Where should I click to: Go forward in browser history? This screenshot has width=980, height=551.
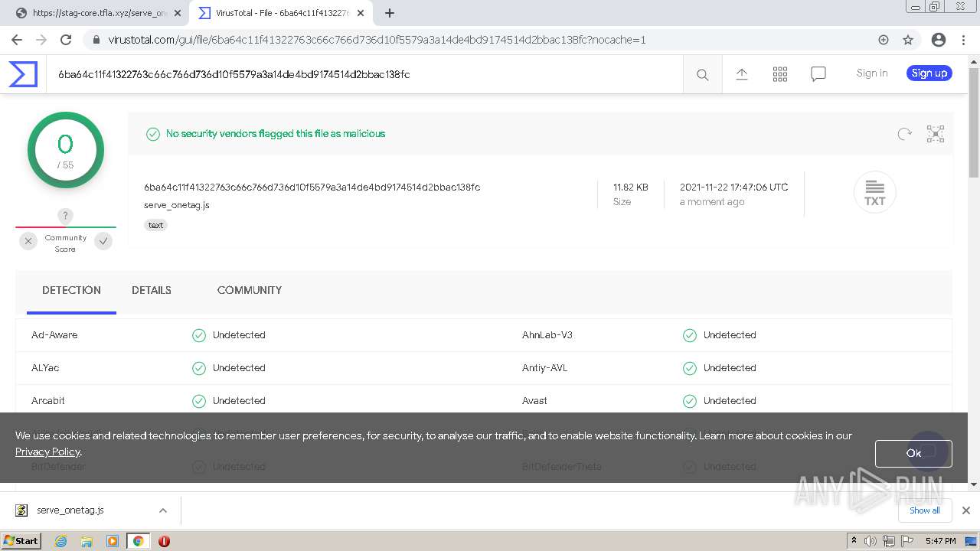[41, 40]
